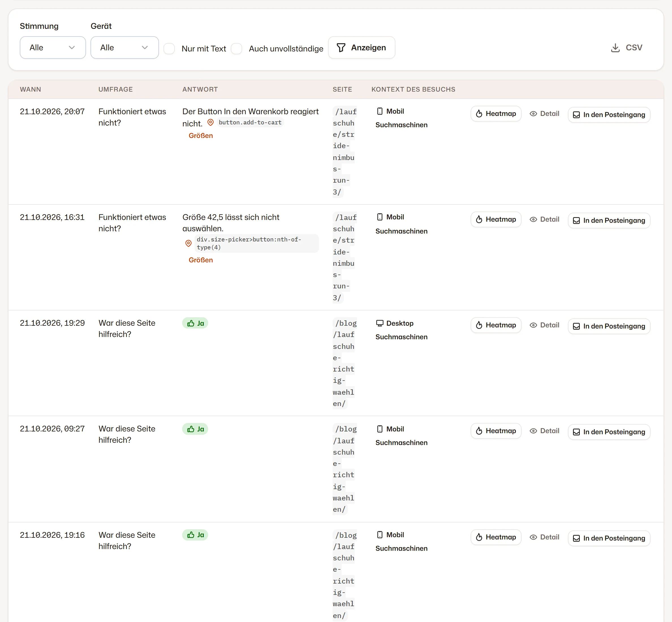Open the Gerät dropdown
The width and height of the screenshot is (672, 622).
[x=124, y=47]
